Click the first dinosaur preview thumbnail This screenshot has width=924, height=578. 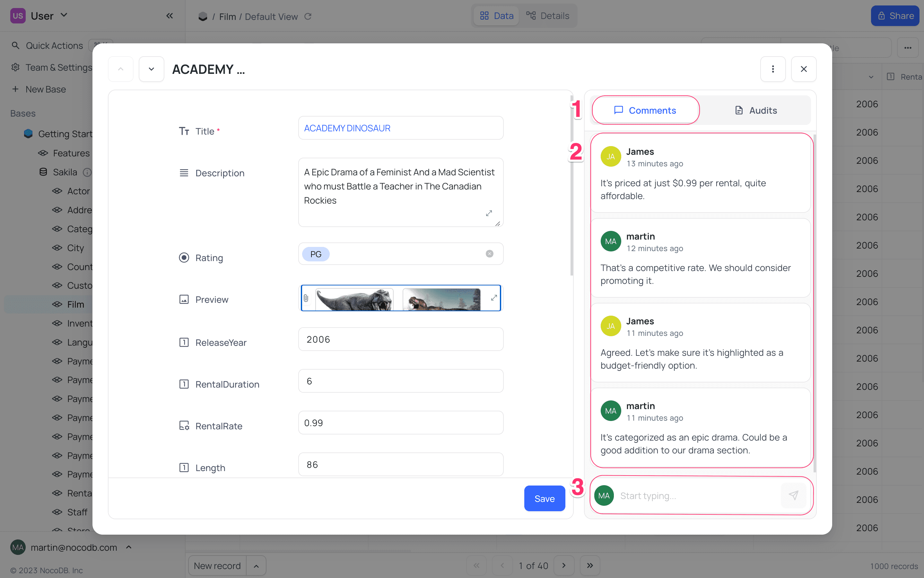(354, 299)
